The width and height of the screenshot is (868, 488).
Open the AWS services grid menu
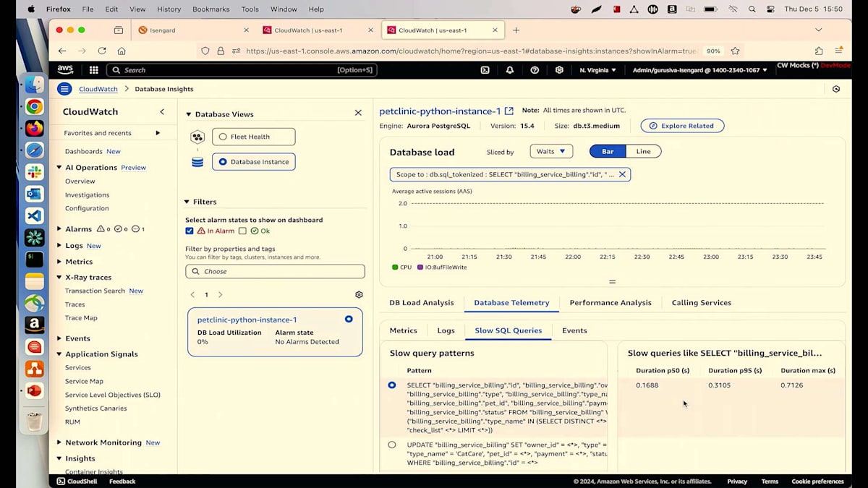(94, 70)
